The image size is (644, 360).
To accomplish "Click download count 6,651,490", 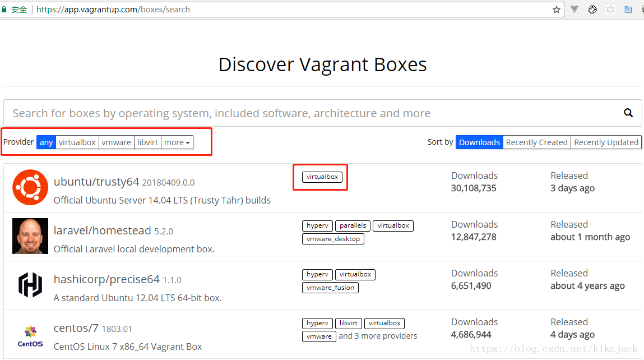I will click(471, 286).
